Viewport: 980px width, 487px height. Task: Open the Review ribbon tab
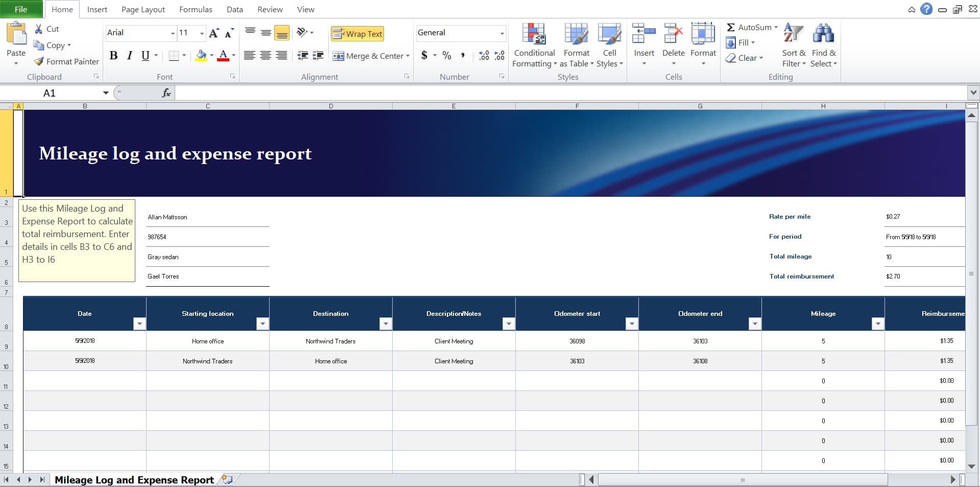(x=270, y=9)
